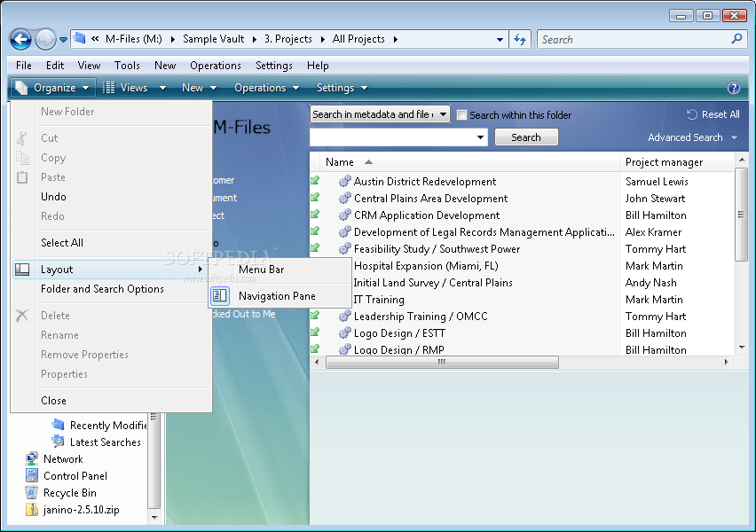Click the Network icon in tree
The image size is (756, 532).
(32, 458)
